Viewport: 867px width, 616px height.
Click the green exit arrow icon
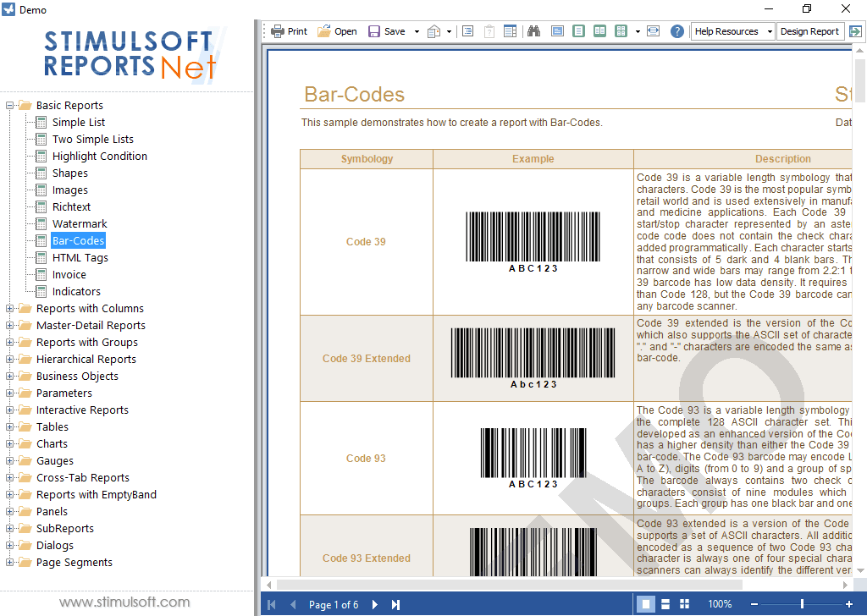[855, 31]
